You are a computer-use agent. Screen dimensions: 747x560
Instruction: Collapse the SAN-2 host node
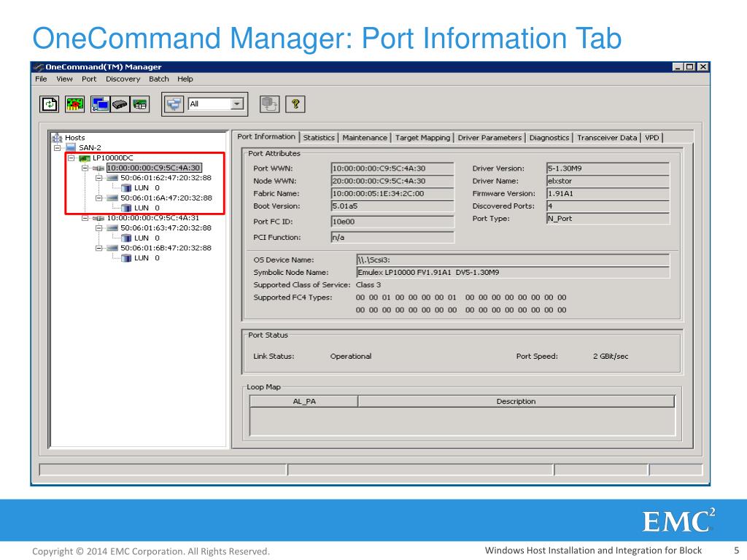click(x=57, y=147)
